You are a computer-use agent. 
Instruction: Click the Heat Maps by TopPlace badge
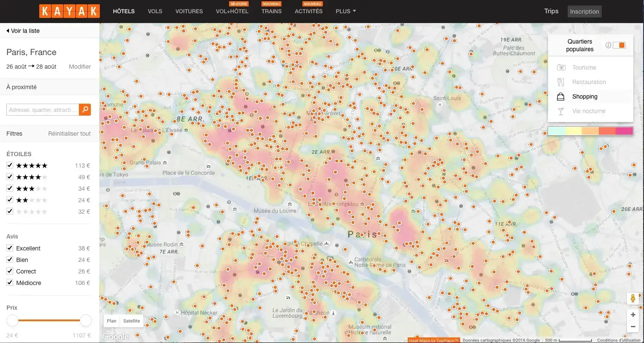pyautogui.click(x=434, y=340)
